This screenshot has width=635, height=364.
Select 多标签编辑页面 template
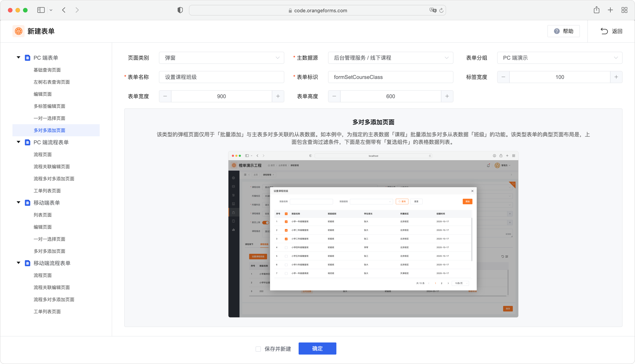click(x=49, y=106)
